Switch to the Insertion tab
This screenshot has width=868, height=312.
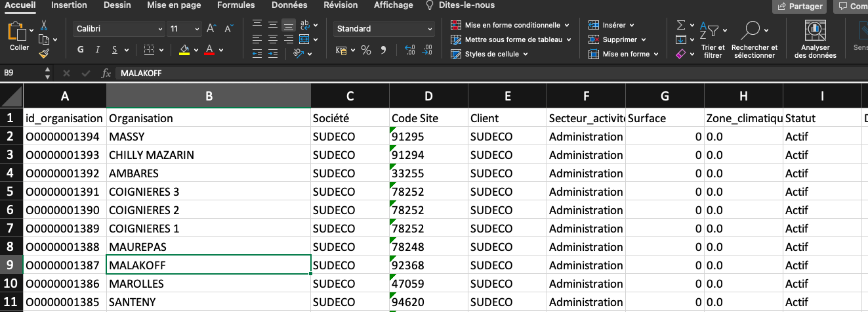pyautogui.click(x=69, y=5)
